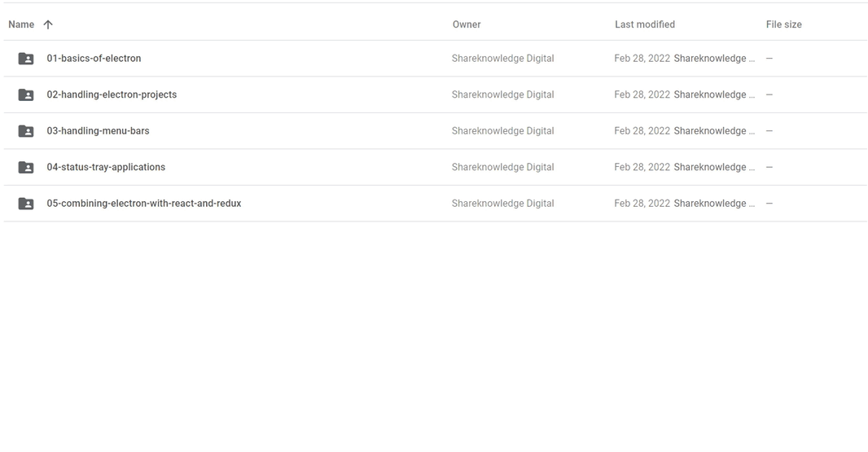868x452 pixels.
Task: Click the File size column header
Action: 784,24
